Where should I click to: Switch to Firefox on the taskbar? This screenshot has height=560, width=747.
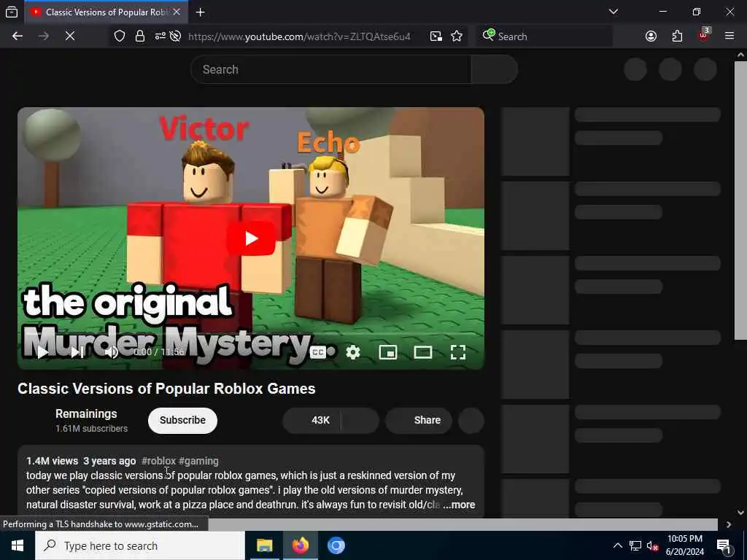[300, 545]
